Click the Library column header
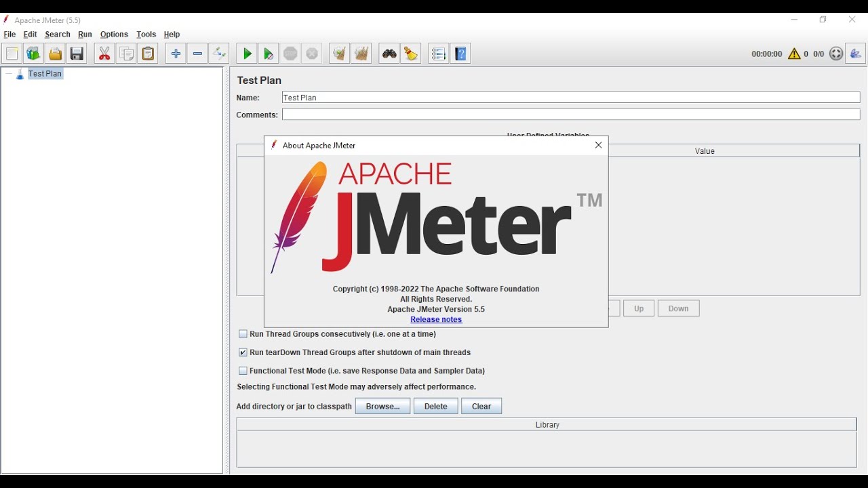The height and width of the screenshot is (488, 868). tap(547, 425)
